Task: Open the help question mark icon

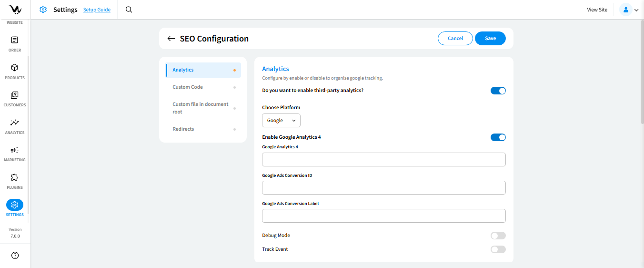Action: click(15, 256)
